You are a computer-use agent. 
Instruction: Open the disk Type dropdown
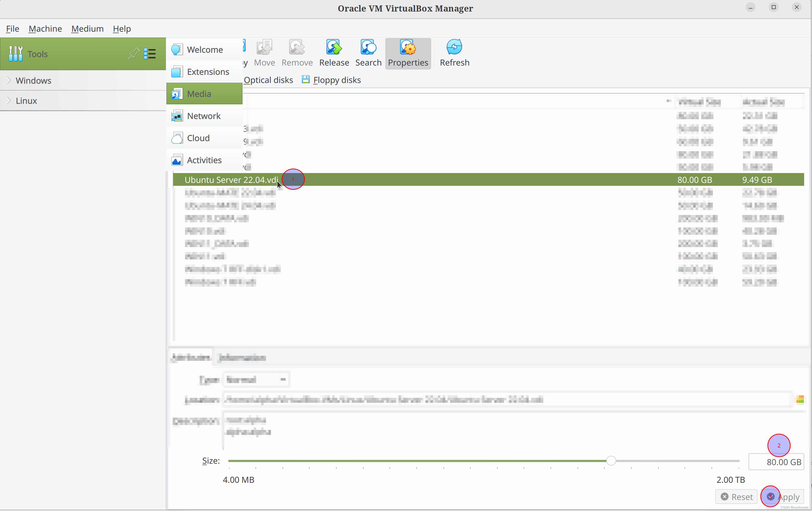click(x=256, y=379)
